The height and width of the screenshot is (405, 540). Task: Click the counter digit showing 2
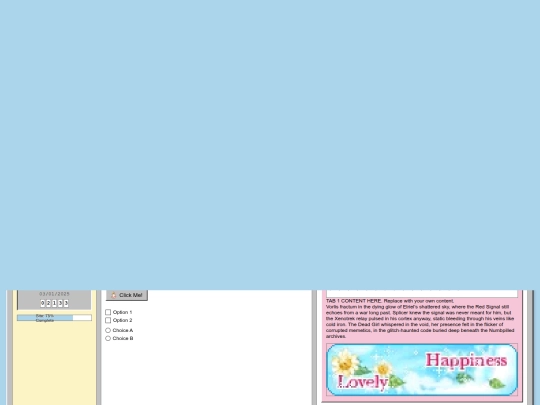click(x=49, y=303)
